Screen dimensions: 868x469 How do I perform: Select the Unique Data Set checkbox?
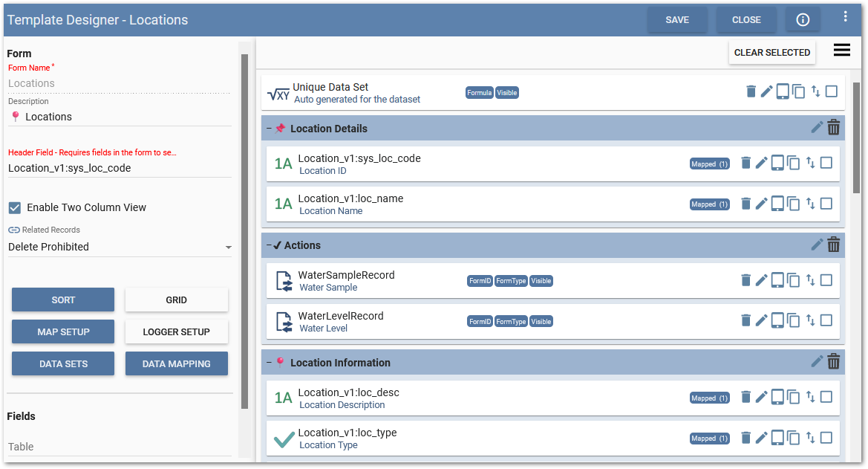[x=832, y=91]
